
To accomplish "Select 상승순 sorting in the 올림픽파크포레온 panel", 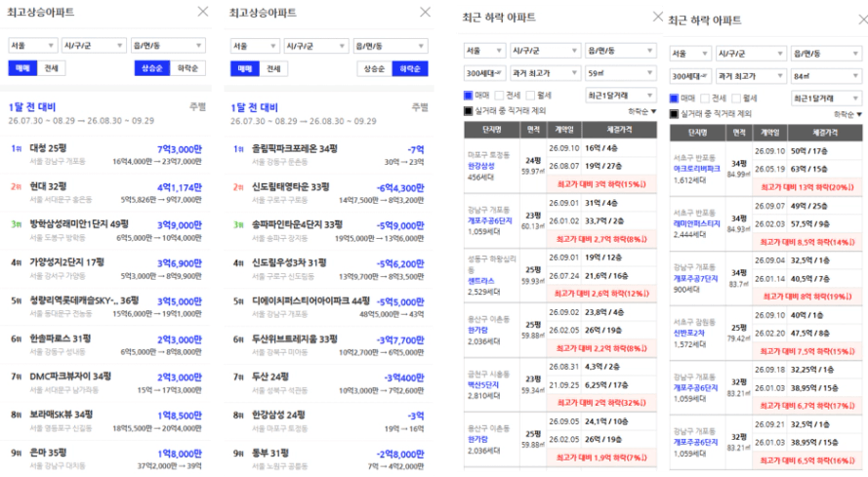I will 374,68.
